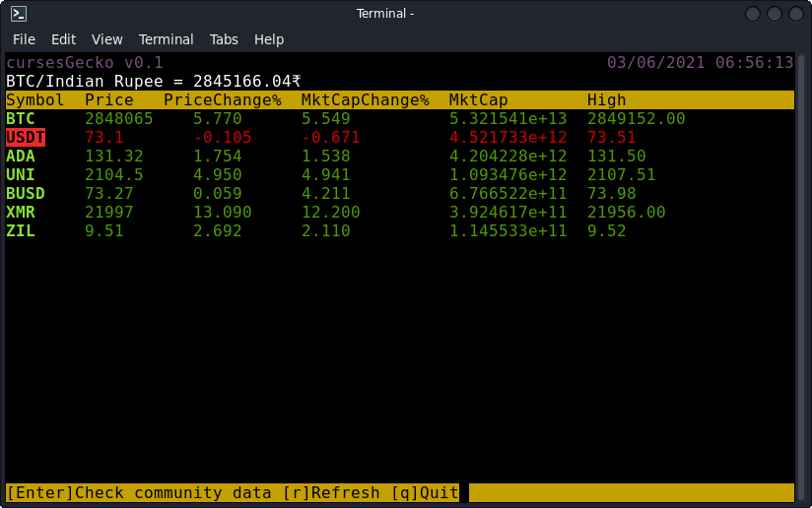Click UNI market cap change 4.941
The image size is (812, 508).
click(326, 174)
